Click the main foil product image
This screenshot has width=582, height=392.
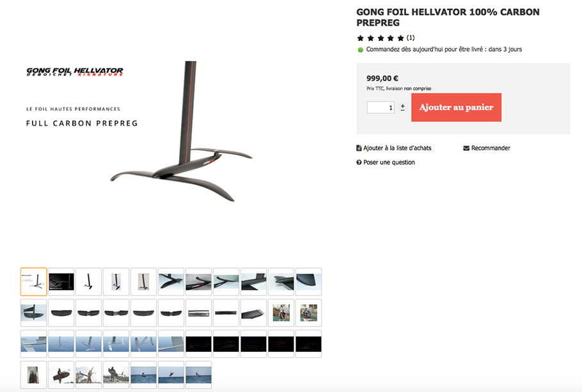point(182,132)
